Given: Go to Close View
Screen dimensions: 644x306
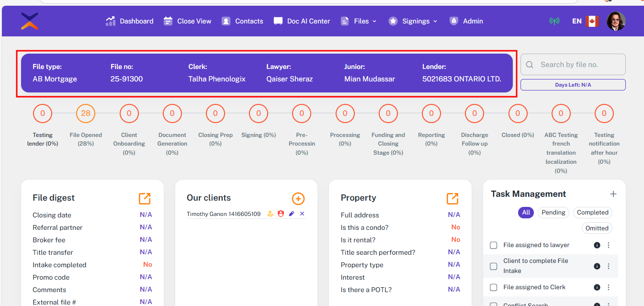Looking at the screenshot, I should coord(187,21).
